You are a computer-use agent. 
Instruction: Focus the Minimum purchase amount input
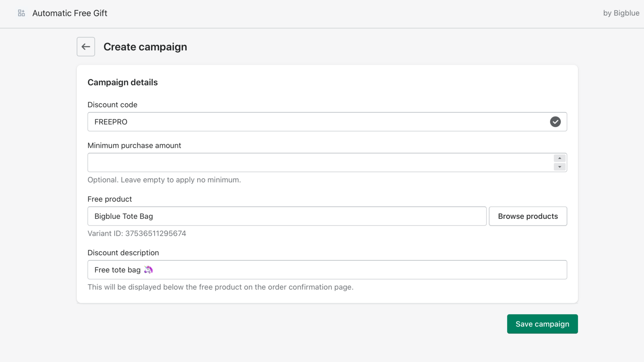282,162
